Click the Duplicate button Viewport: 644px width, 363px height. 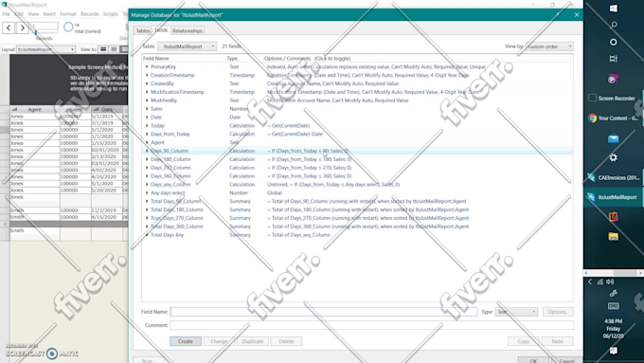(x=253, y=341)
